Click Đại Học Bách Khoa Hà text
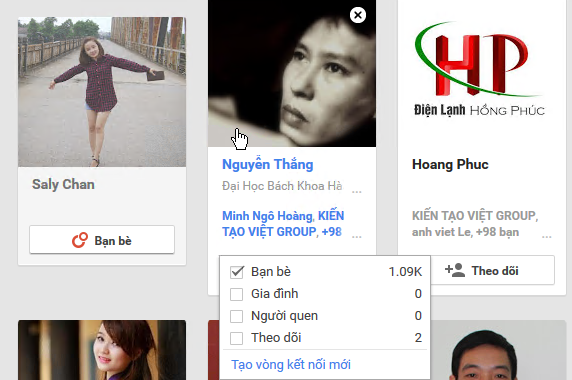Image resolution: width=572 pixels, height=380 pixels. (282, 186)
